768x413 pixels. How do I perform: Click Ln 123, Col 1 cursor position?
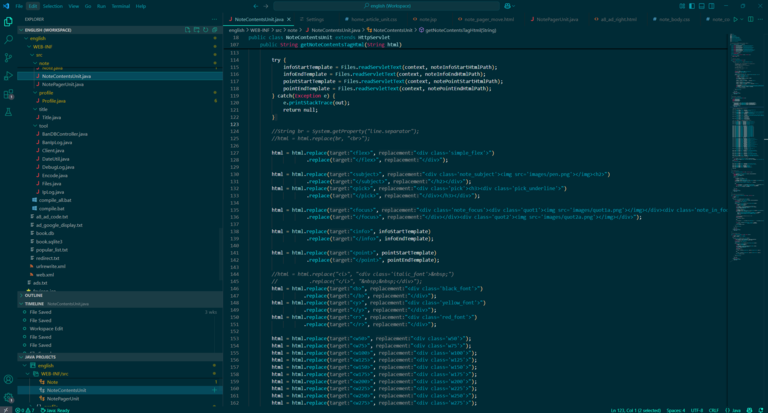click(635, 410)
